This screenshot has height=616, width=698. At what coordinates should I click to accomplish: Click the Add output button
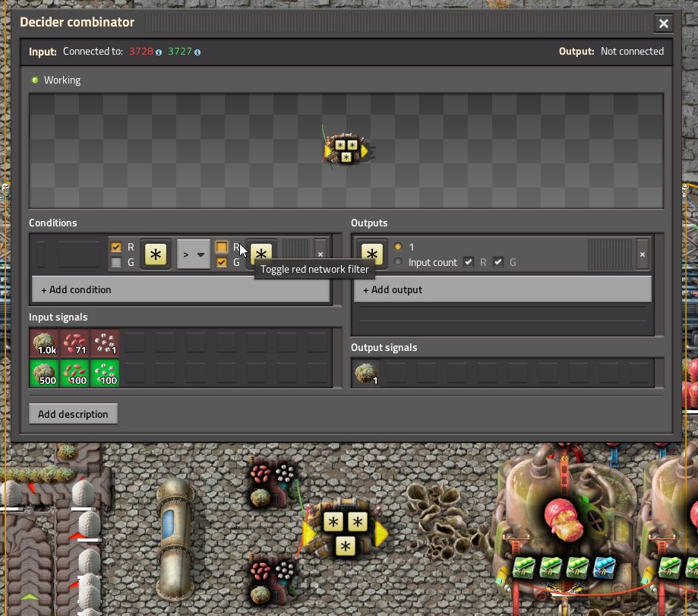point(503,289)
